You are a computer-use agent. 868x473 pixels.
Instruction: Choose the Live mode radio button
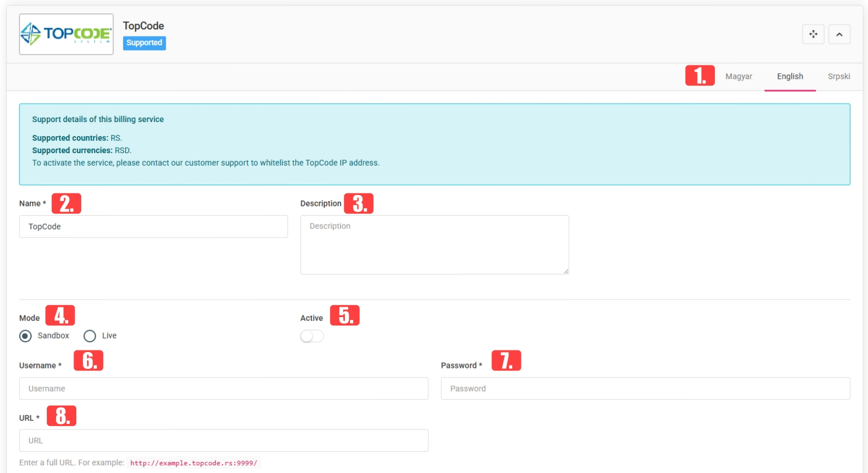coord(90,336)
